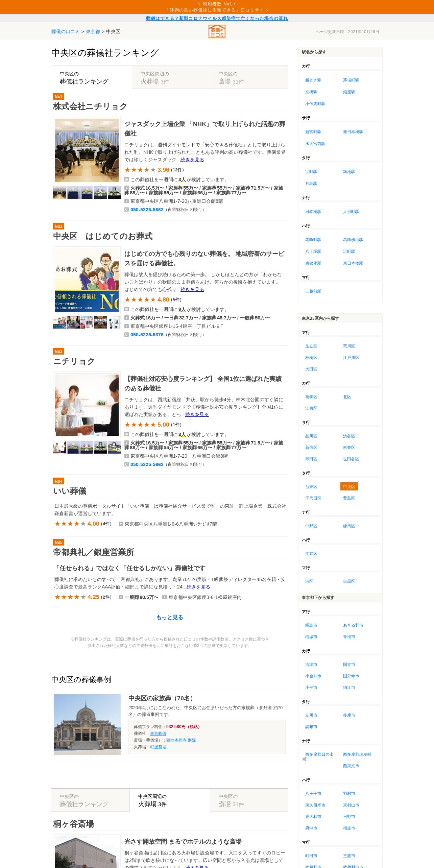Open 株式会社ニチリョク company heading
This screenshot has height=868, width=434.
(x=90, y=106)
